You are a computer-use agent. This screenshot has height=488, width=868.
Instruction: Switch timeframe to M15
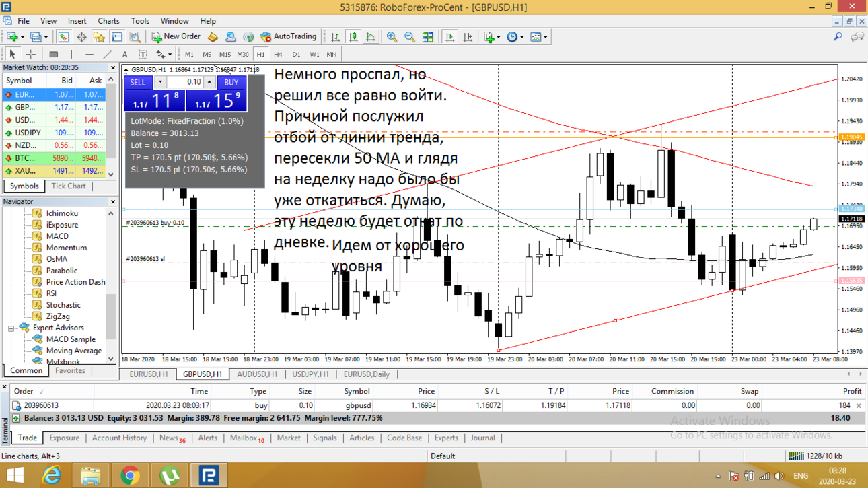point(225,54)
